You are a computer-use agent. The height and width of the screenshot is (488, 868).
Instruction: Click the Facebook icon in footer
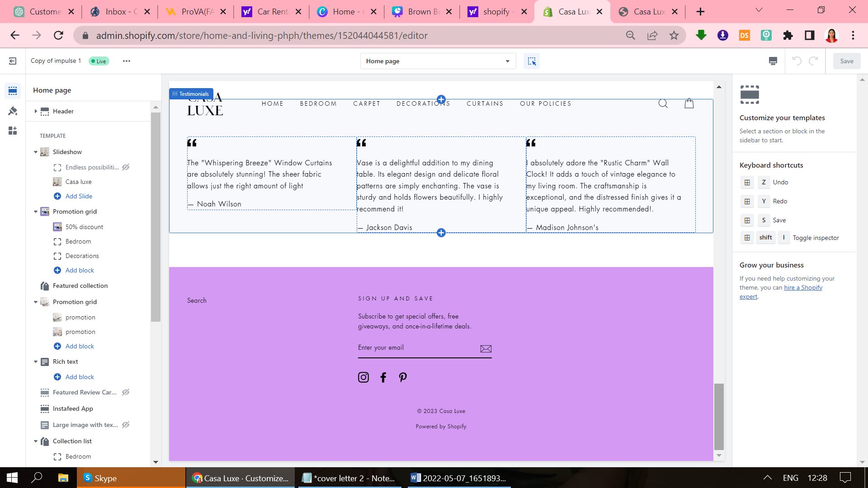point(383,377)
